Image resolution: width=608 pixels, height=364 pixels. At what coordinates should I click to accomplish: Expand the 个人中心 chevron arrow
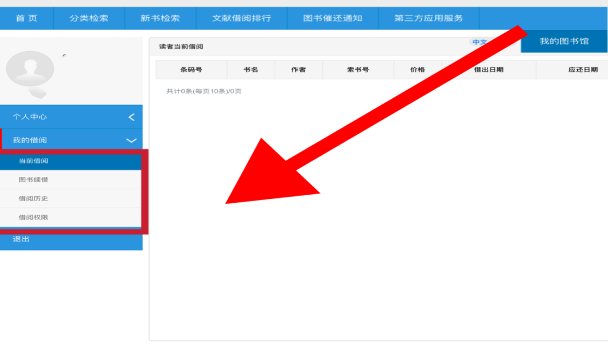tap(131, 117)
